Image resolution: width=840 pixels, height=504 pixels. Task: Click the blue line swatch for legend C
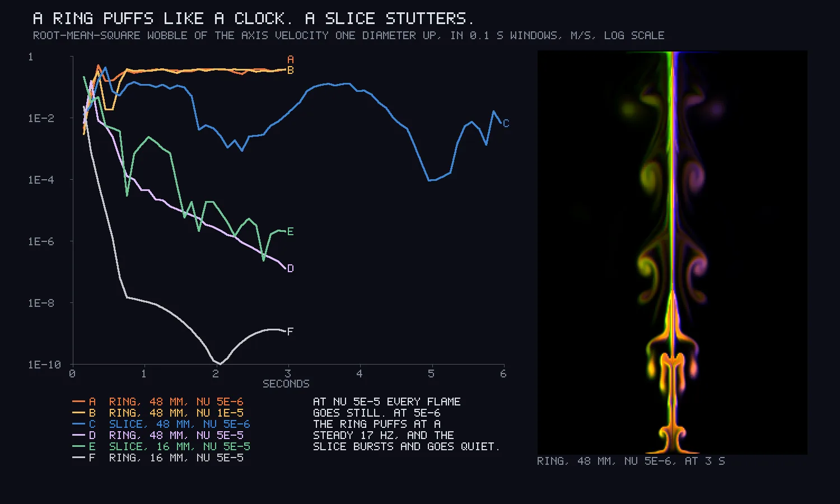78,424
